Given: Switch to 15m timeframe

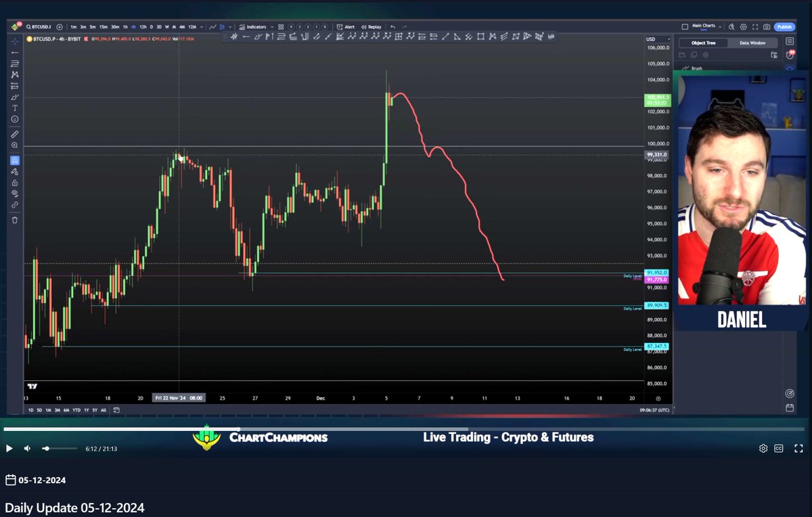Looking at the screenshot, I should (x=104, y=27).
